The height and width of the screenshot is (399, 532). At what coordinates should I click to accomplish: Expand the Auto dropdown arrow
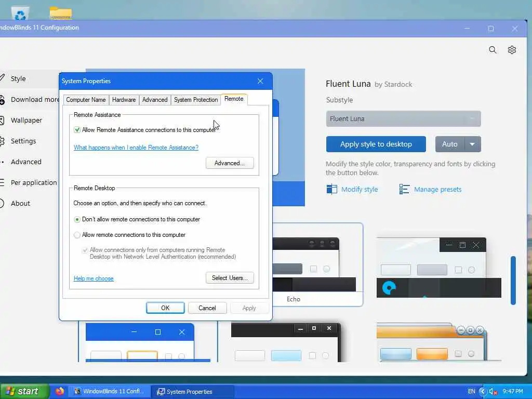[472, 144]
